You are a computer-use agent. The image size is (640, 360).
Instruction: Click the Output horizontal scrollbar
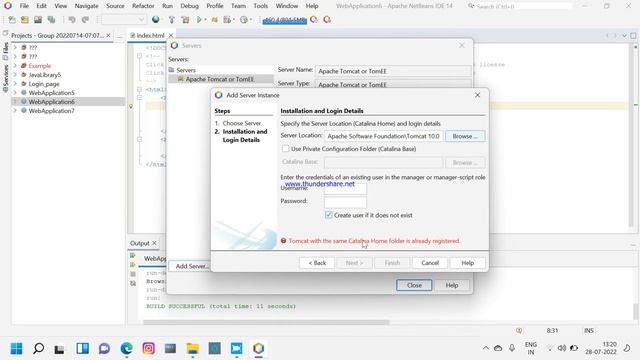(266, 322)
